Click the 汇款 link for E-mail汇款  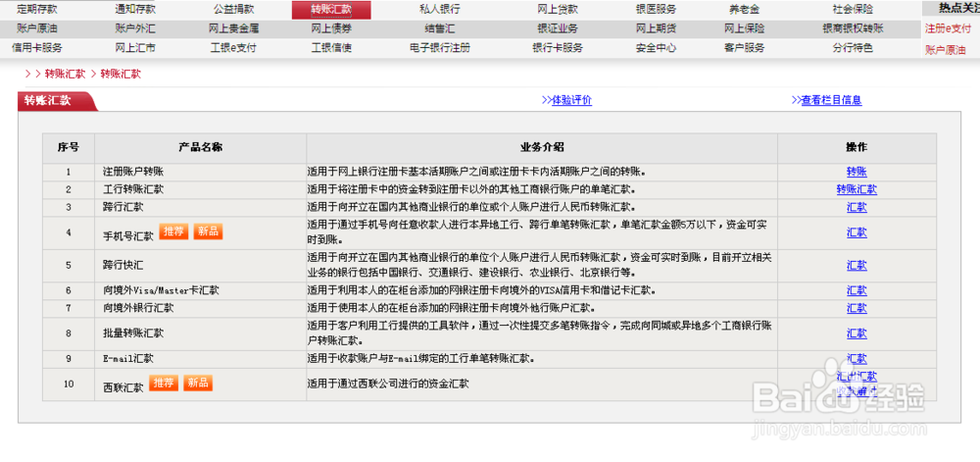point(857,359)
